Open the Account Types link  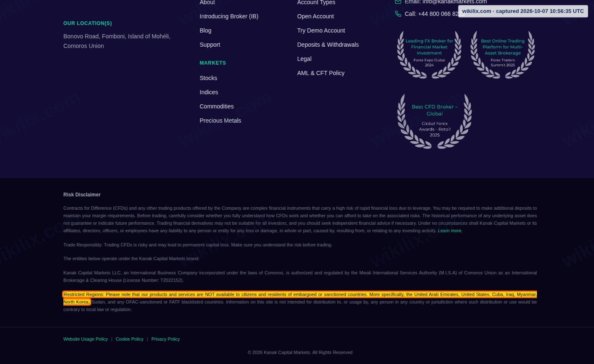click(316, 2)
